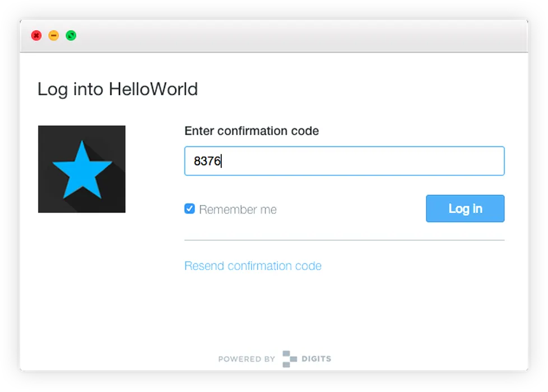
Task: Click the blue star HelloWorld logo
Action: [x=82, y=170]
